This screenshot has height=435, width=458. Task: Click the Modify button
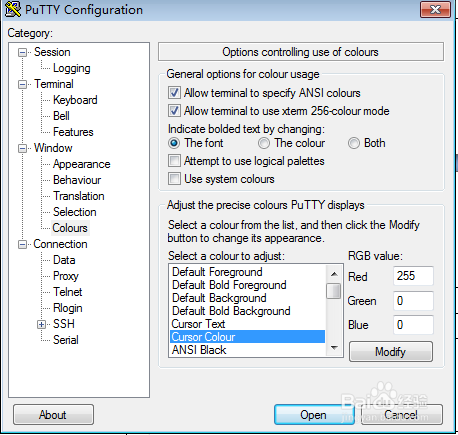391,351
